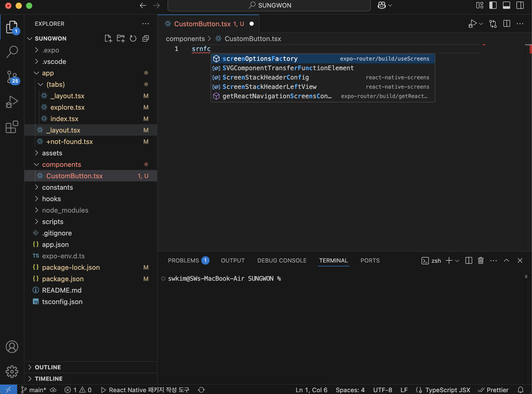Screen dimensions: 532x394
Task: Kill the terminal with trash icon
Action: pyautogui.click(x=481, y=260)
